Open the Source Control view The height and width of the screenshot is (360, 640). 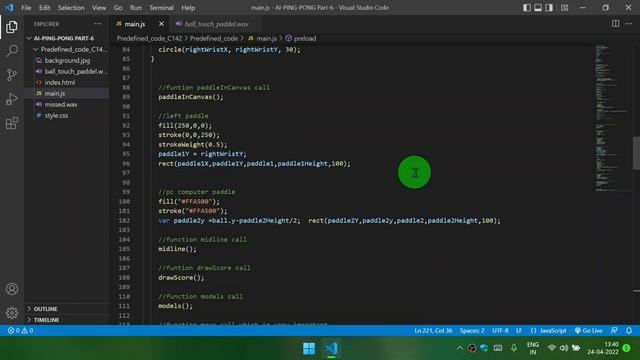point(12,75)
